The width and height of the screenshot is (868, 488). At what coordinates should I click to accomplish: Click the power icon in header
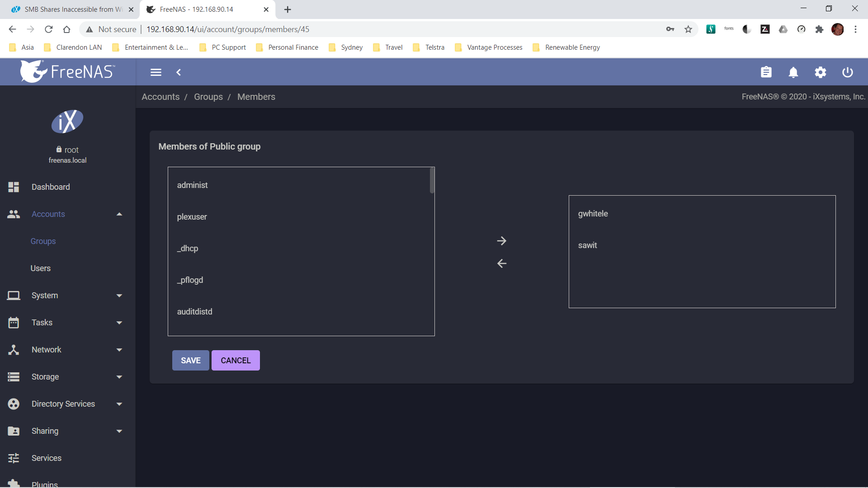(x=848, y=72)
